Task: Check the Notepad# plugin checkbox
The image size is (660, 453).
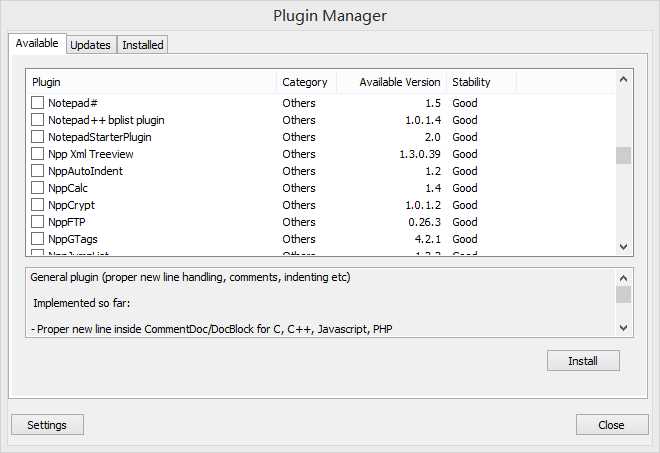Action: point(37,103)
